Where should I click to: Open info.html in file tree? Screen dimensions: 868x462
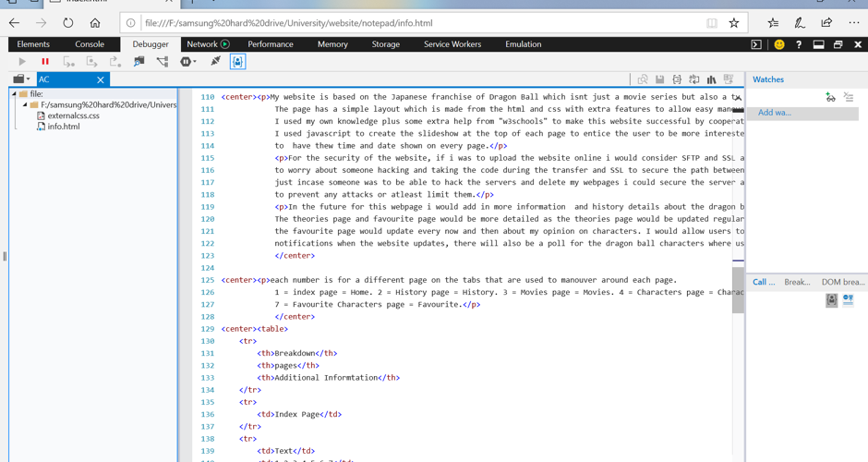tap(63, 127)
